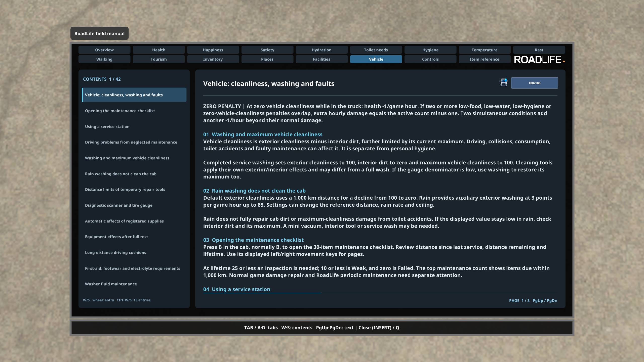Click the 'CONTENTS 1 / 42' header

pos(102,79)
